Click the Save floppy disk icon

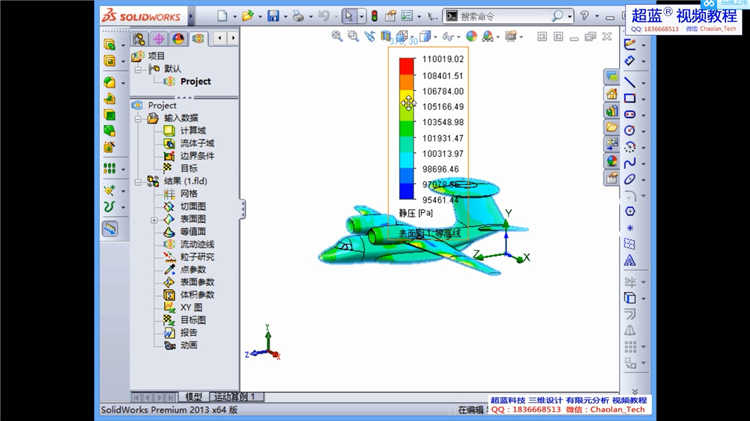[273, 16]
